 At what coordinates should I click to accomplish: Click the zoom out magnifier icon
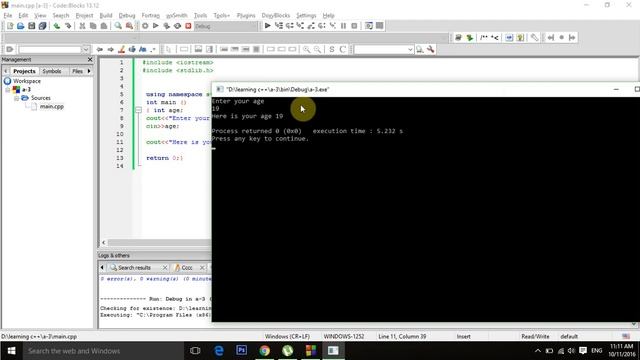pyautogui.click(x=318, y=49)
